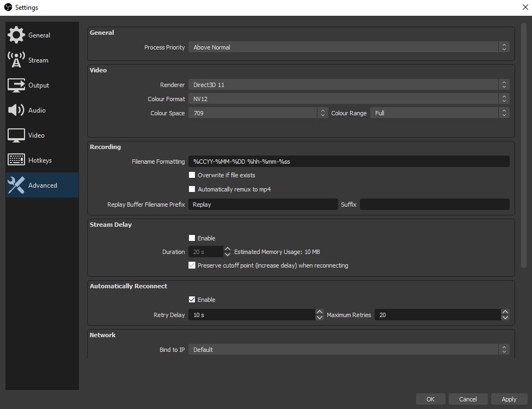The image size is (532, 409).
Task: Click the Audio speaker icon
Action: pyautogui.click(x=16, y=110)
